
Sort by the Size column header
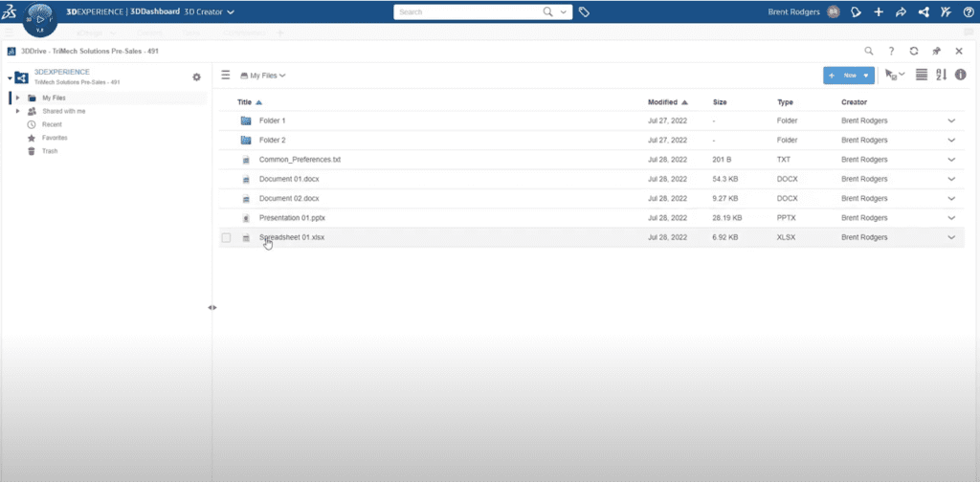pos(720,101)
